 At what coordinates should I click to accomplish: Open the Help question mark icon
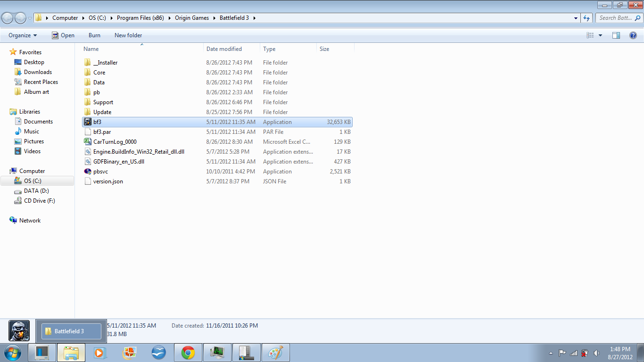pos(633,35)
